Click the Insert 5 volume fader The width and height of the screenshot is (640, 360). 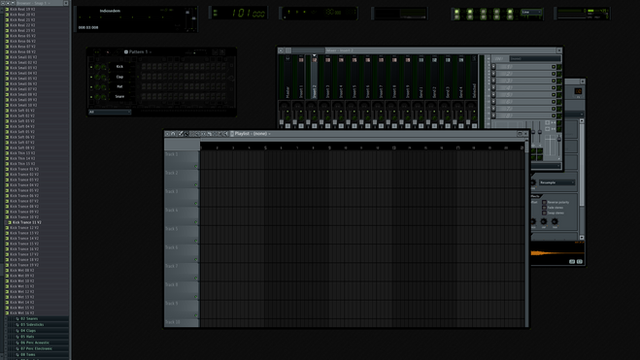click(x=347, y=122)
